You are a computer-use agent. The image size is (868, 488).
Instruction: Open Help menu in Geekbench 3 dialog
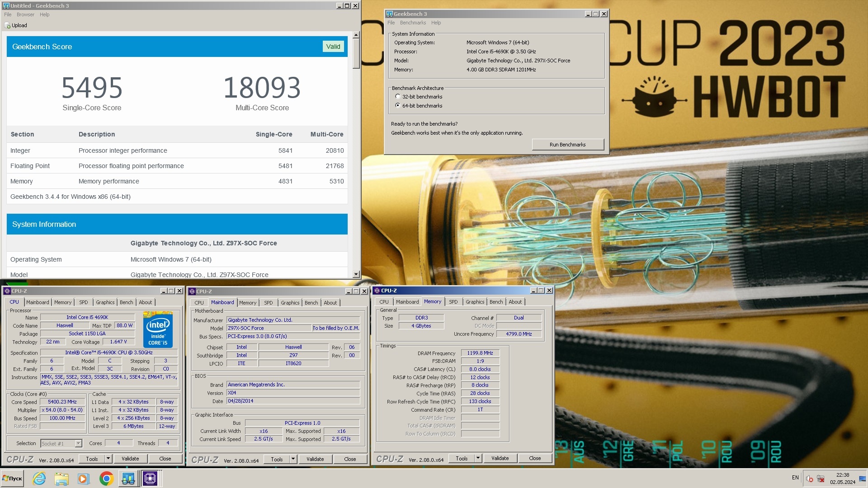[436, 23]
